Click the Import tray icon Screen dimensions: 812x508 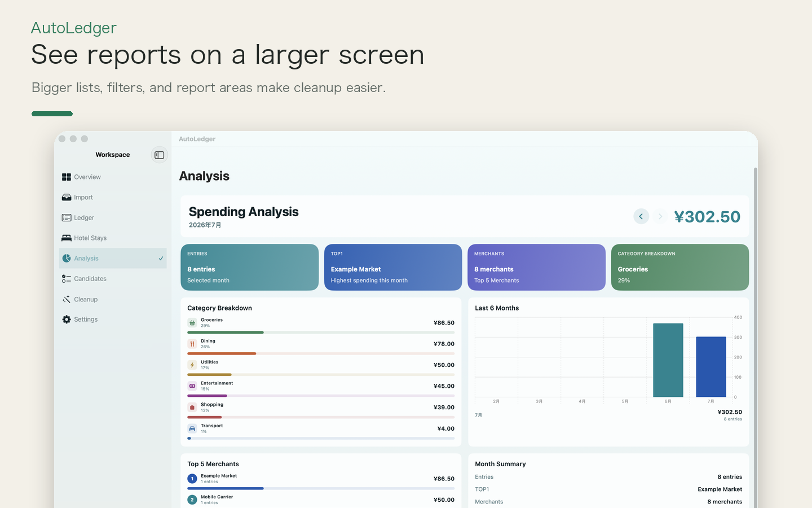click(67, 197)
